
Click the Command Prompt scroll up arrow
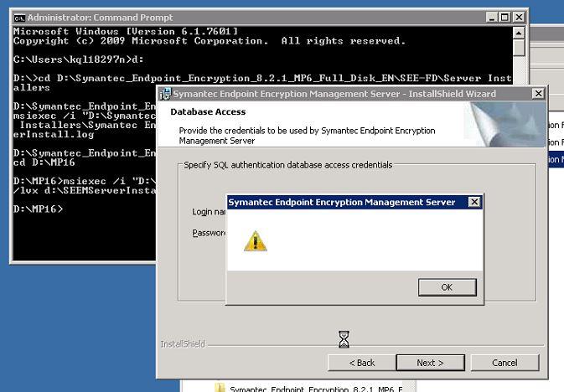pos(519,34)
